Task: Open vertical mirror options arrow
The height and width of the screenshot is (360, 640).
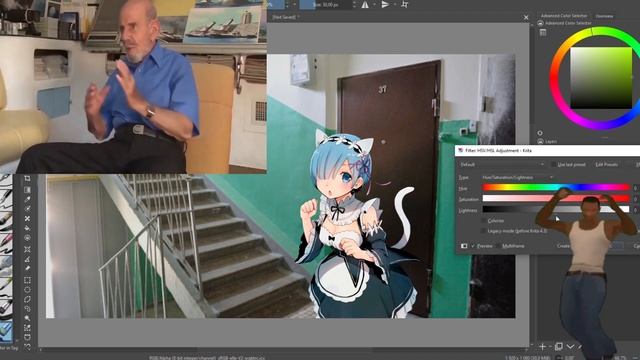Action: (x=394, y=4)
